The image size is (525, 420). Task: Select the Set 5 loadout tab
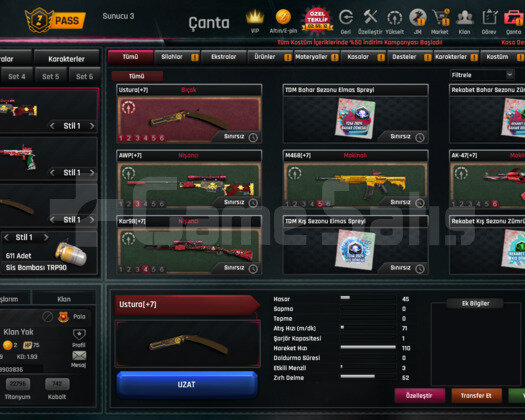[x=51, y=76]
